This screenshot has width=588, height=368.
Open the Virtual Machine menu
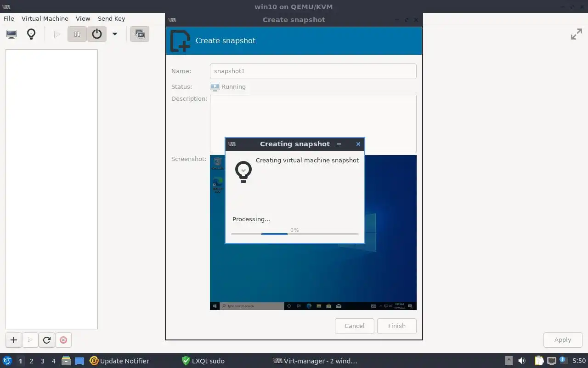45,18
